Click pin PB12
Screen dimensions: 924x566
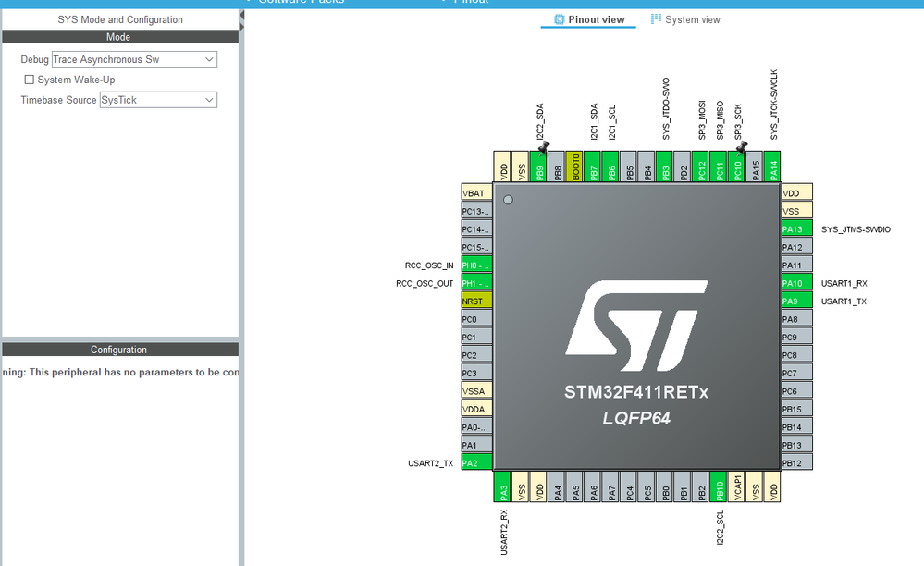797,462
